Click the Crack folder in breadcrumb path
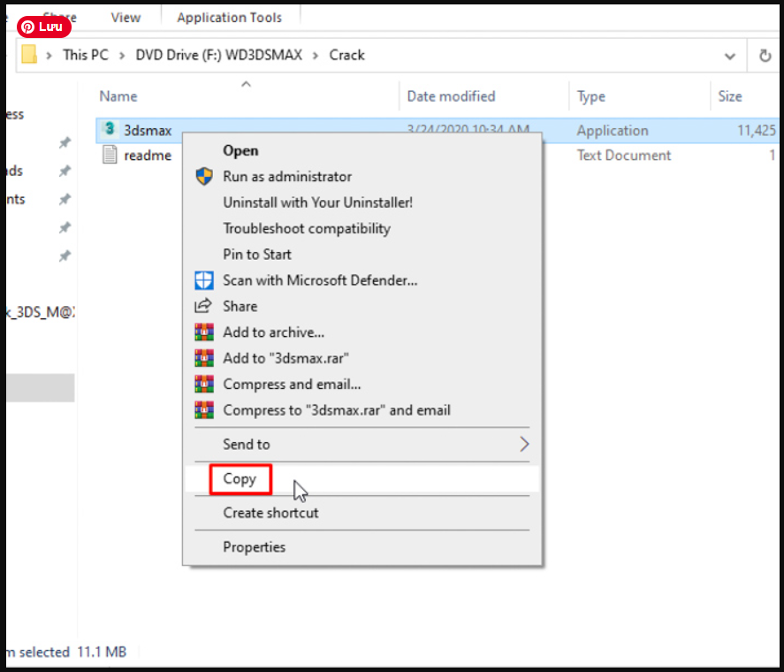 tap(346, 55)
